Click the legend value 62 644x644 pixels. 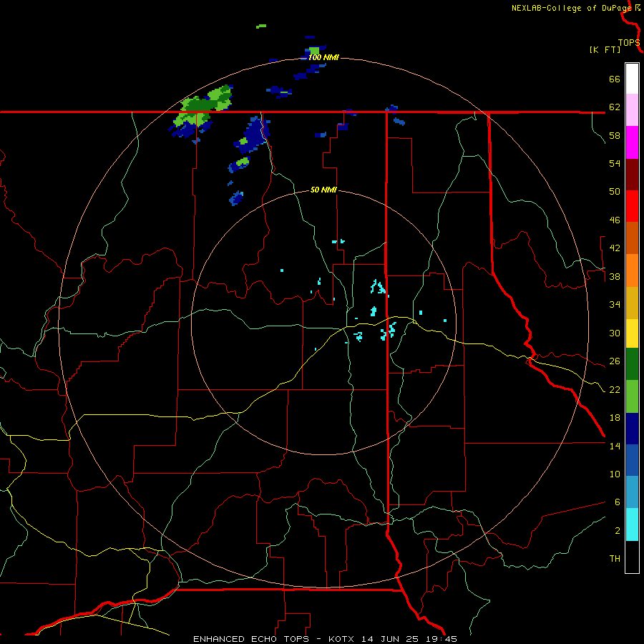pyautogui.click(x=615, y=107)
